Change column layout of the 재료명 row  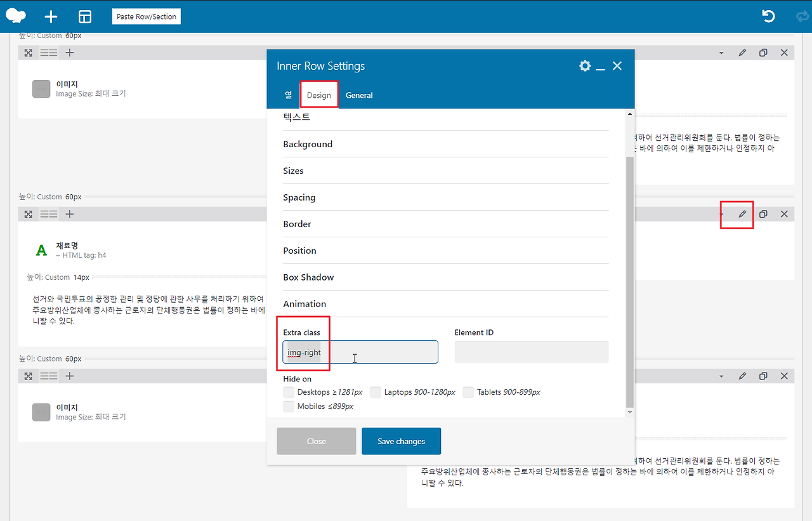[49, 214]
